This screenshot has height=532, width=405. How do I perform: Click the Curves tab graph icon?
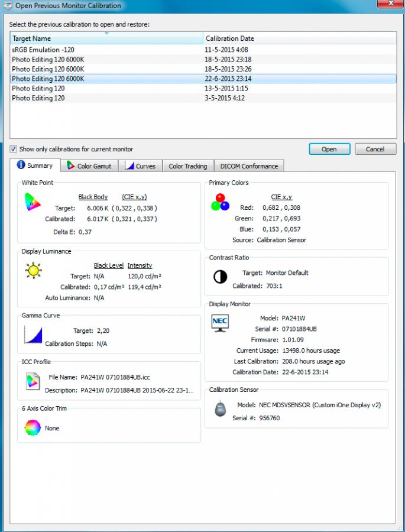(129, 166)
